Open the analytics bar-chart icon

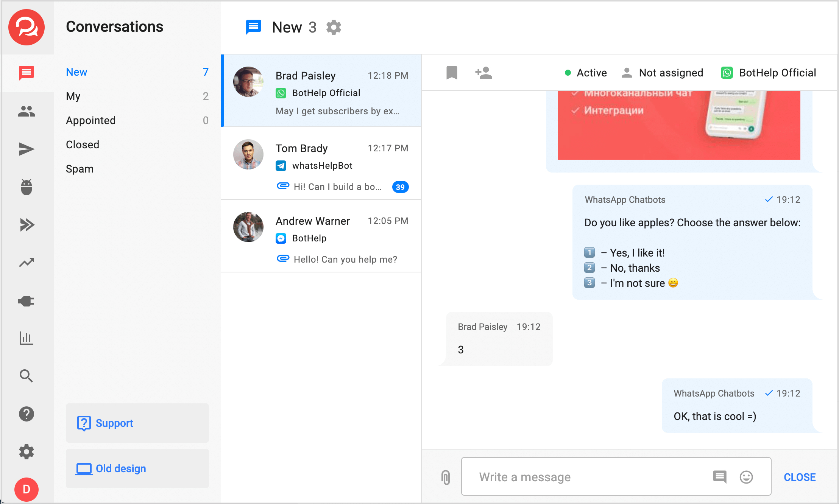[x=27, y=338]
